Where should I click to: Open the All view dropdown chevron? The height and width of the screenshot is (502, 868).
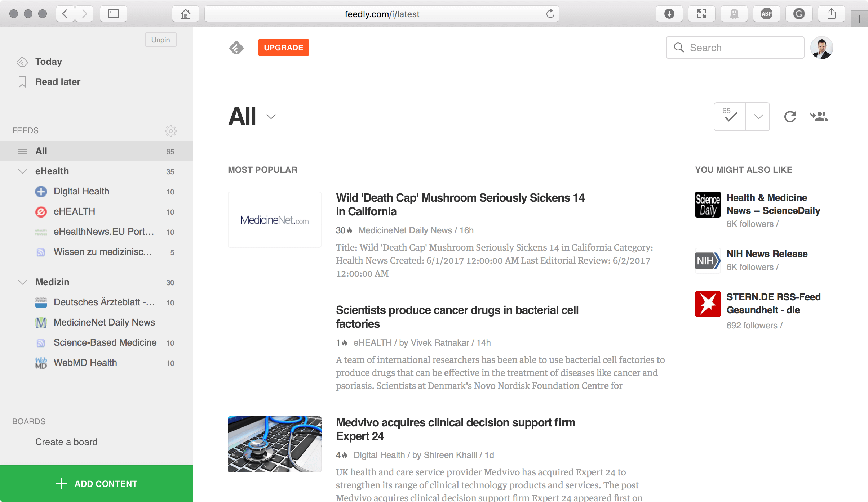coord(271,116)
